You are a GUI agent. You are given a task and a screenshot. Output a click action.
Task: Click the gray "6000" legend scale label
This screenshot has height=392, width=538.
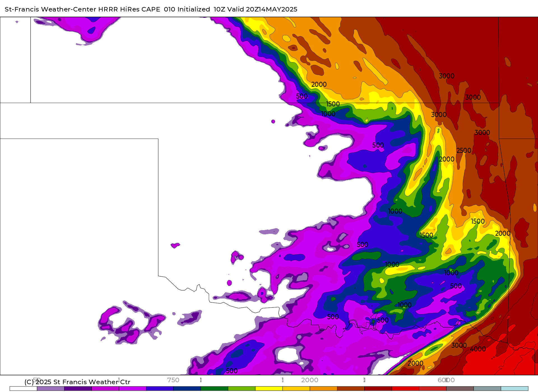pos(446,380)
